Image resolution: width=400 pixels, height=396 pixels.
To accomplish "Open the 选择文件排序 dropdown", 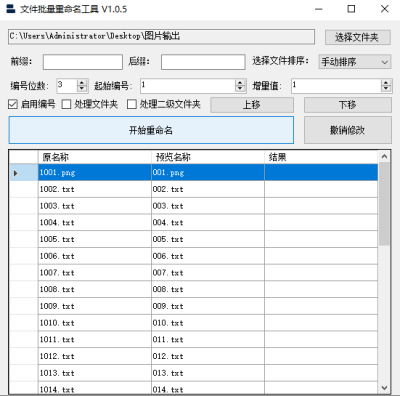I will coord(355,62).
